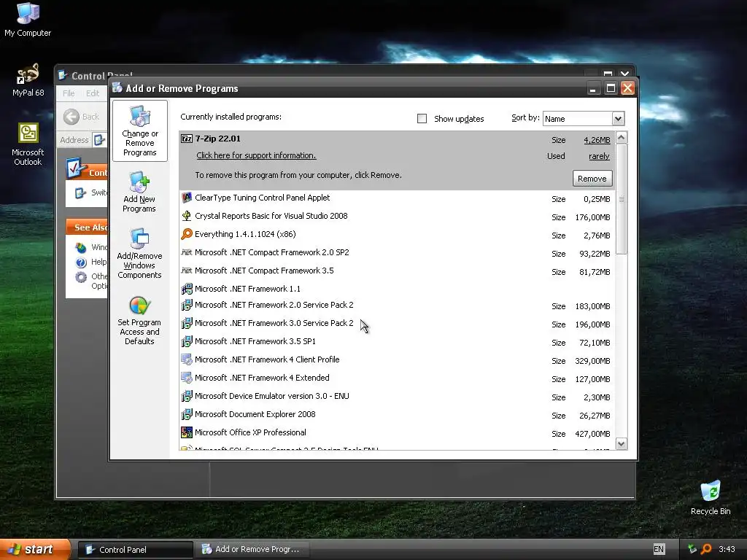
Task: Select the Microsoft Outlook desktop icon
Action: pyautogui.click(x=28, y=144)
